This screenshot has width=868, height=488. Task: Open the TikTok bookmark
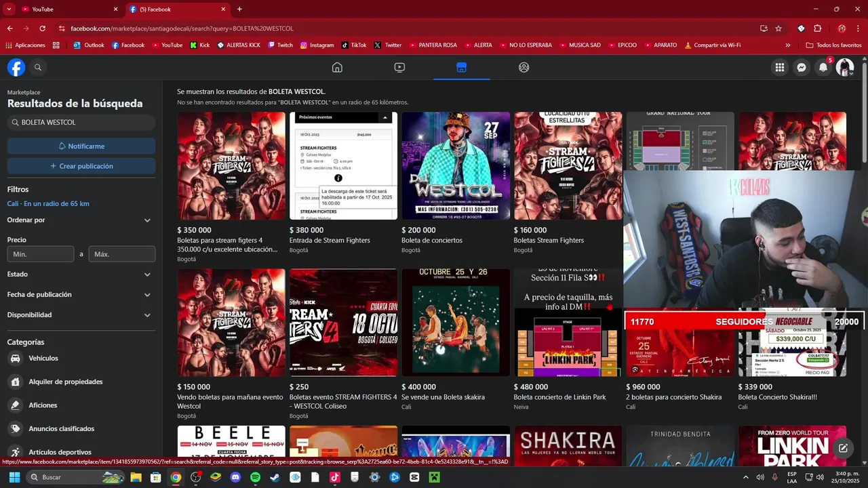[x=353, y=45]
